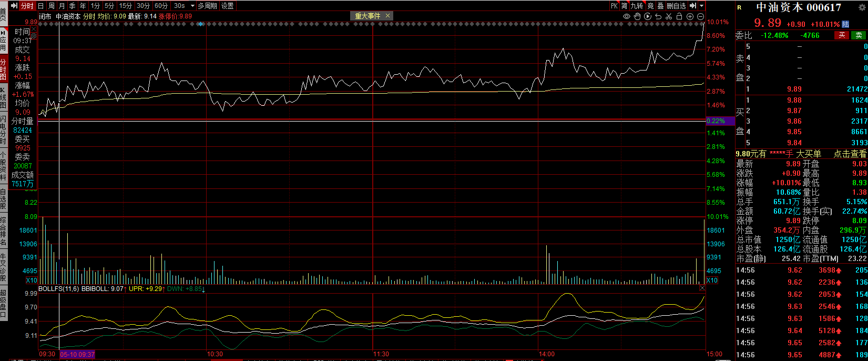868x361 pixels.
Task: Toggle 九转 indicator button
Action: click(637, 6)
